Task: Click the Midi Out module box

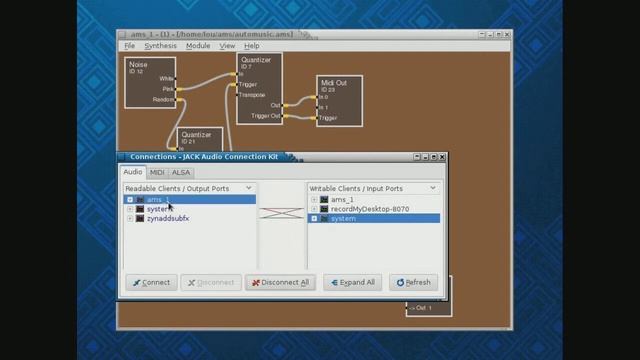Action: pos(339,101)
